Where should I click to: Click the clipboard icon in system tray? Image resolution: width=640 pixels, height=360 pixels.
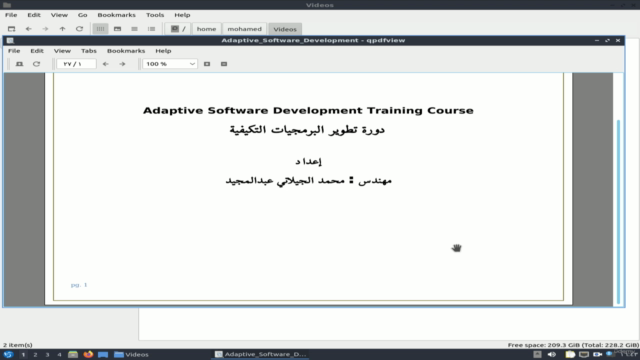[570, 354]
